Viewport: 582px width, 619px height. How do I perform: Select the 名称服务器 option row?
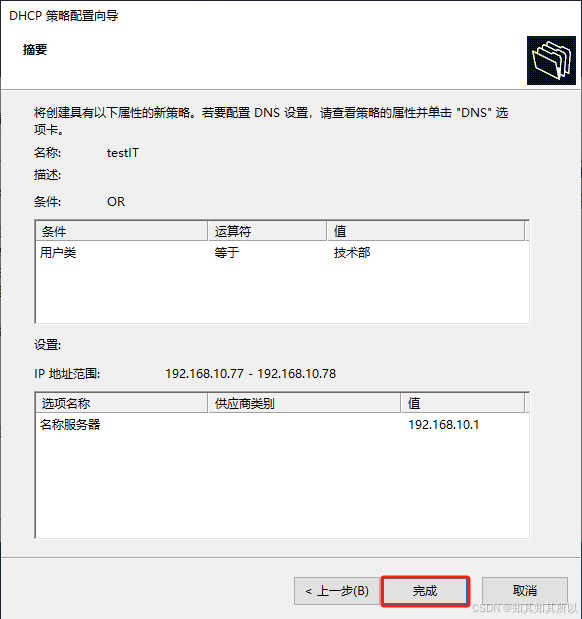[x=282, y=425]
